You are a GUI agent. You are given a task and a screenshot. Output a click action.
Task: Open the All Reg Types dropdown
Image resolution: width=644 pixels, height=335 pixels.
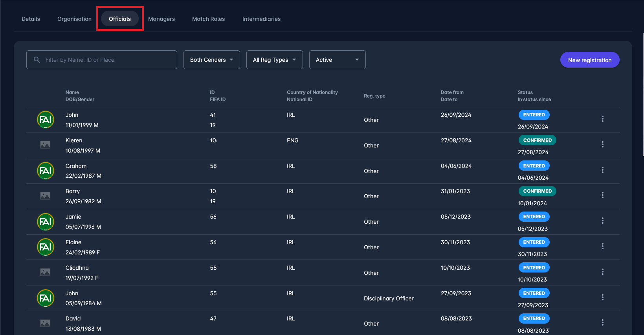tap(274, 60)
